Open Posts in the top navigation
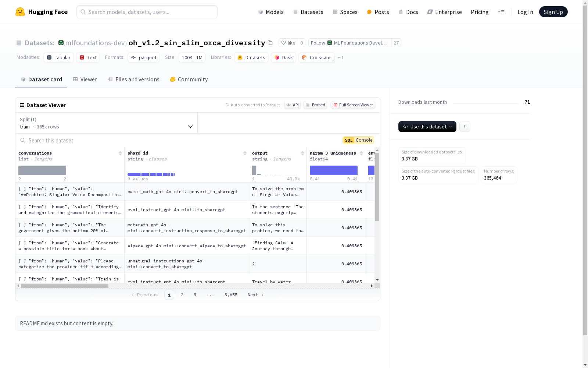Screen dimensions: 588x368 (378, 12)
